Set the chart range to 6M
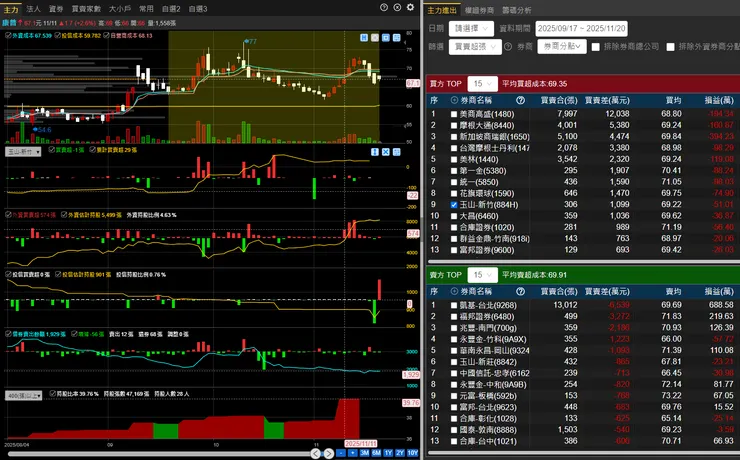Viewport: 740px width, 460px height. tap(376, 453)
